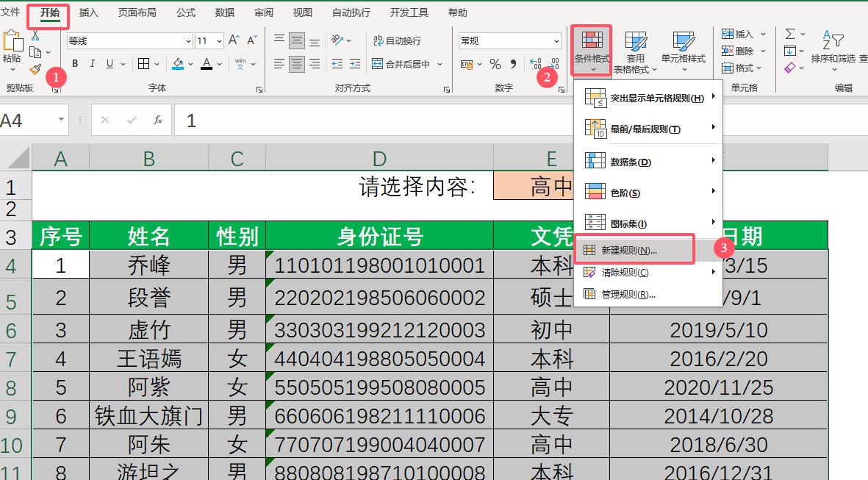This screenshot has width=868, height=480.
Task: Click the AutoSum sigma icon
Action: tap(790, 34)
